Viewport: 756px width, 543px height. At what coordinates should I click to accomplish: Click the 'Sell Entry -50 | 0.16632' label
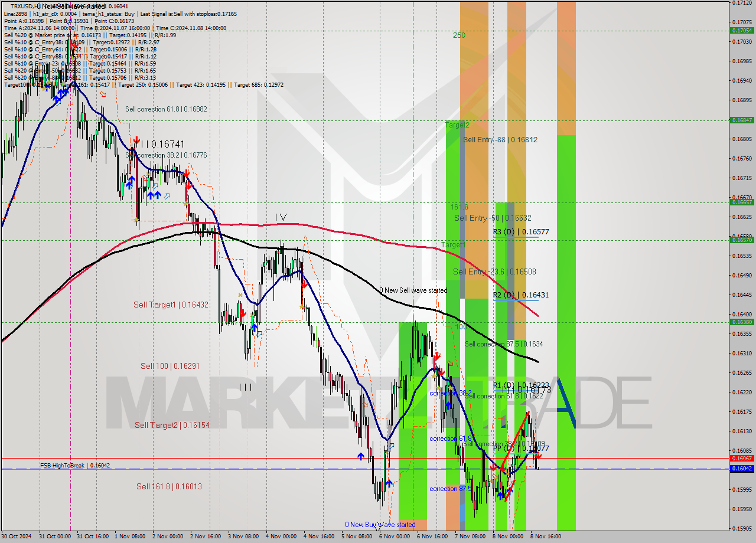click(x=493, y=218)
